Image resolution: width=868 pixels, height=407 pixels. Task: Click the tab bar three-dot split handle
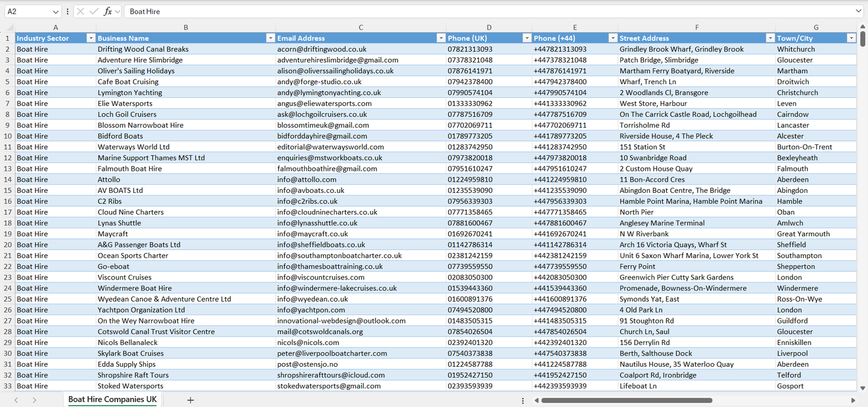(x=523, y=400)
